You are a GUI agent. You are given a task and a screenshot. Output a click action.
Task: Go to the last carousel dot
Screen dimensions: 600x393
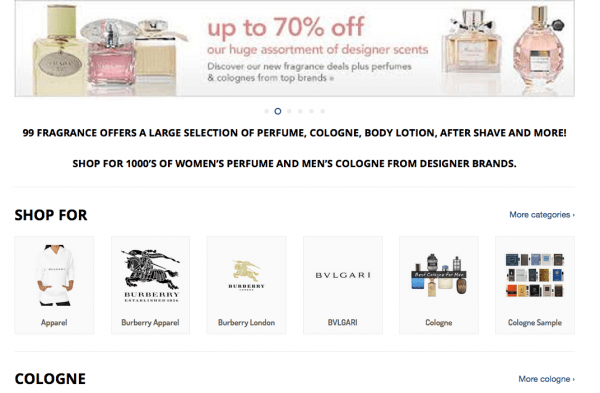pyautogui.click(x=323, y=111)
